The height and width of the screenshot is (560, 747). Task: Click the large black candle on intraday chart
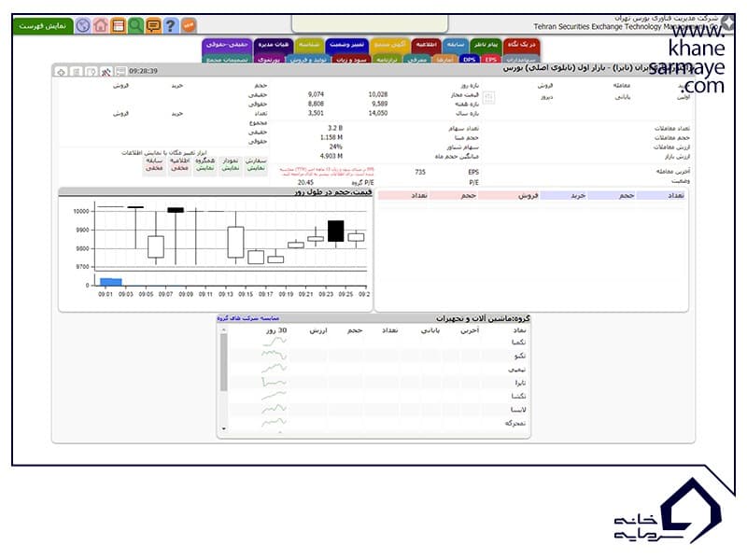(336, 231)
